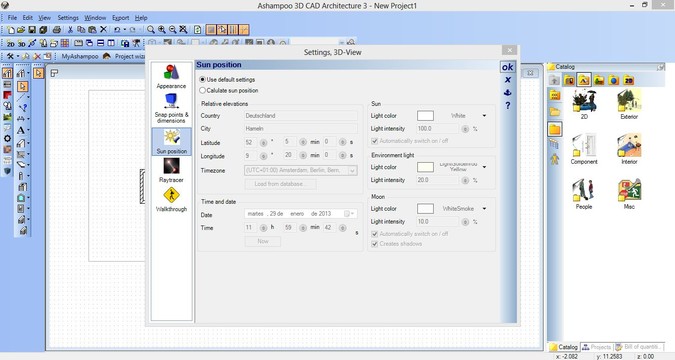The height and width of the screenshot is (360, 675).
Task: Click the Paste toolbar icon
Action: coord(92,30)
